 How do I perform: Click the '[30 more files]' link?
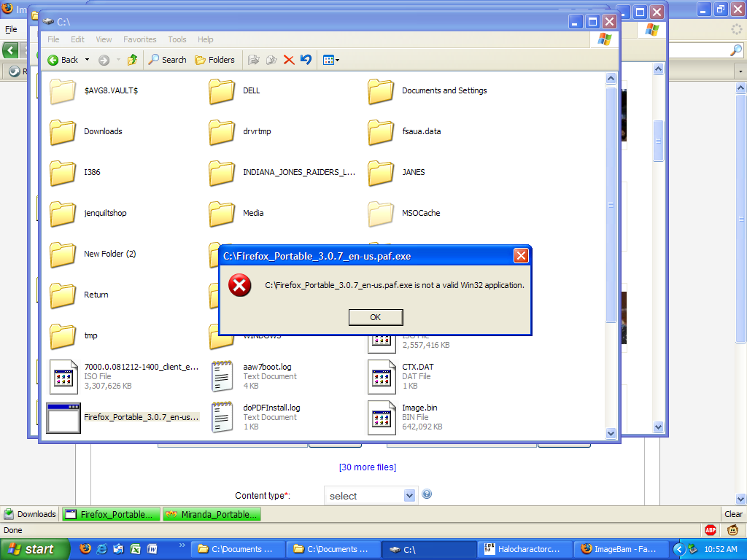click(x=368, y=467)
